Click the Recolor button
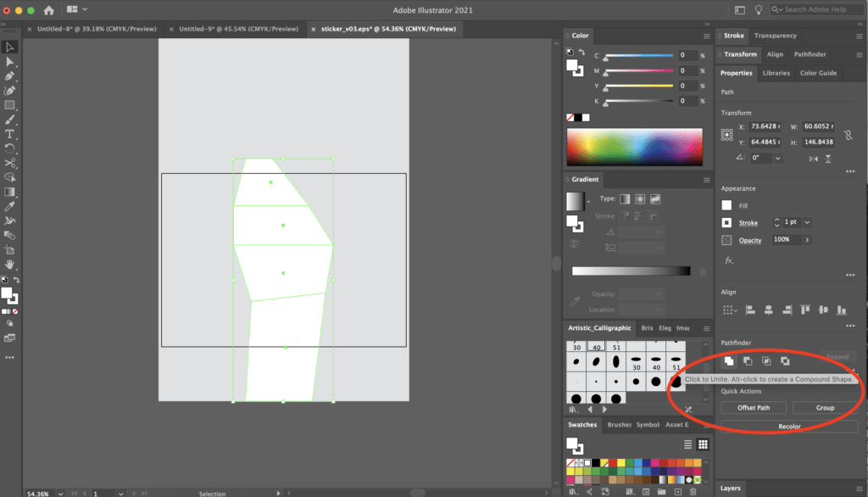This screenshot has height=497, width=868. 789,426
